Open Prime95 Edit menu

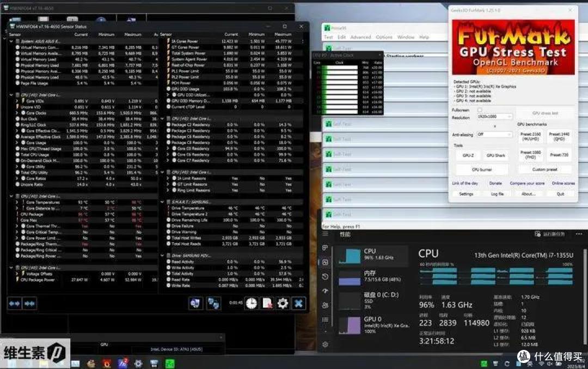click(341, 37)
